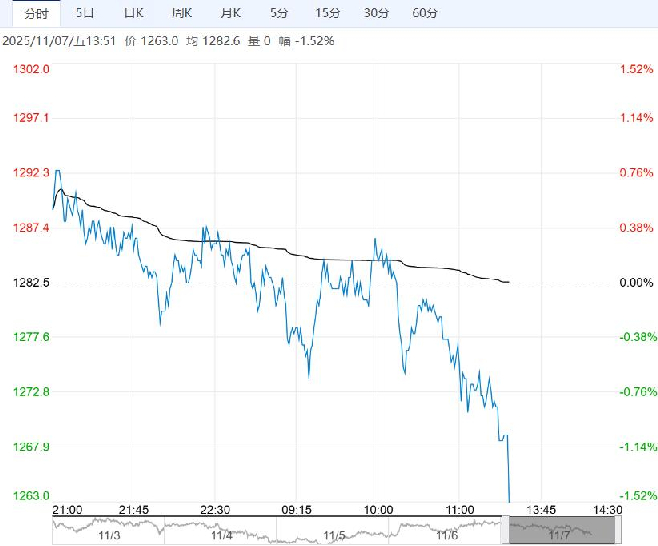
Task: Switch to the 60分 interval tab
Action: point(425,13)
